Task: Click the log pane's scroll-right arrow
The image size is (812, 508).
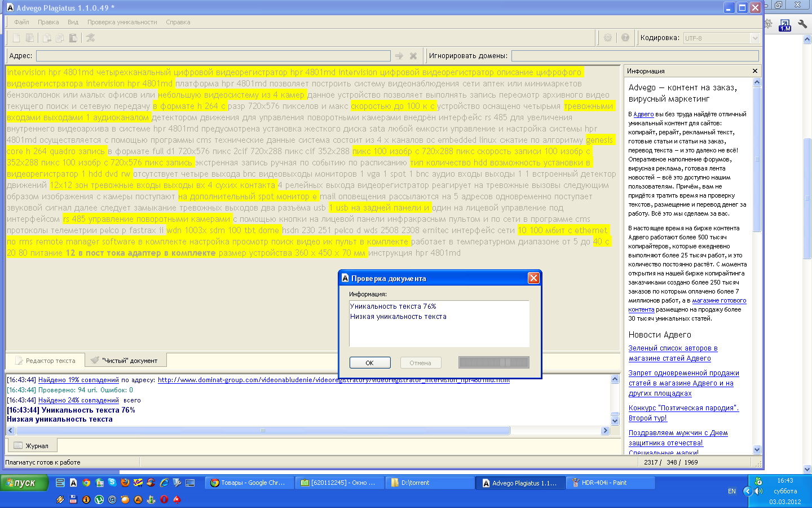Action: point(605,431)
